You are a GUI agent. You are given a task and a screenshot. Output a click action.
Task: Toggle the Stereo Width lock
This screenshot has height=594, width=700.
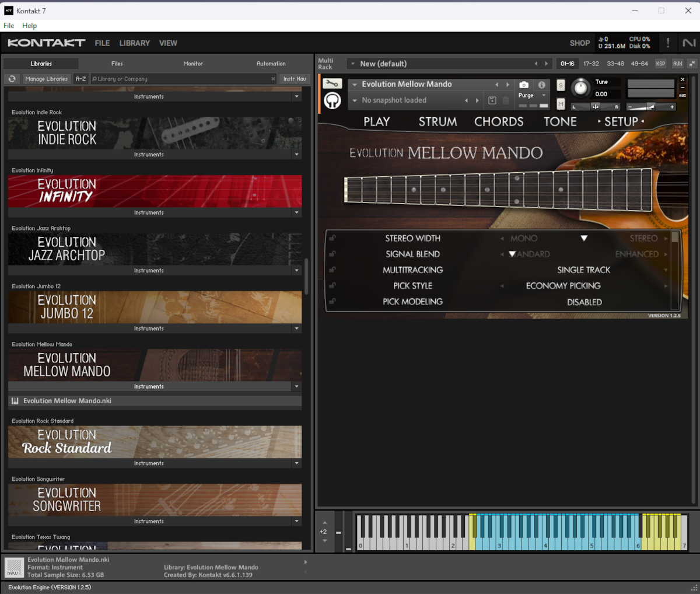coord(332,238)
